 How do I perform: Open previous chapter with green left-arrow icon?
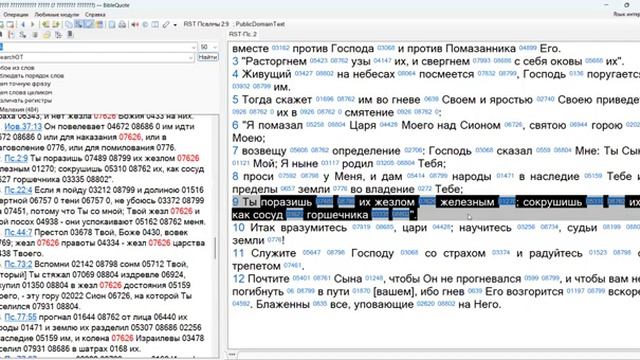(x=46, y=24)
